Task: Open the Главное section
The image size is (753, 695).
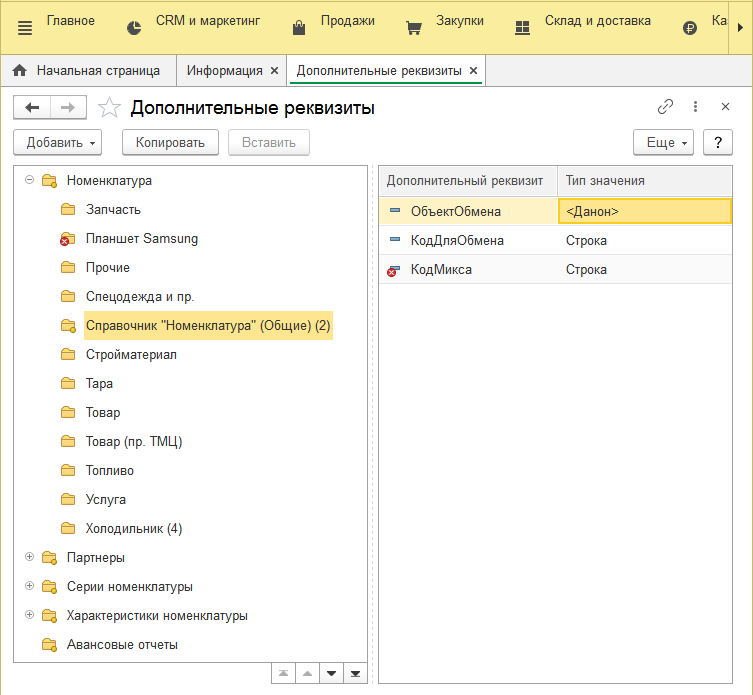Action: tap(71, 21)
